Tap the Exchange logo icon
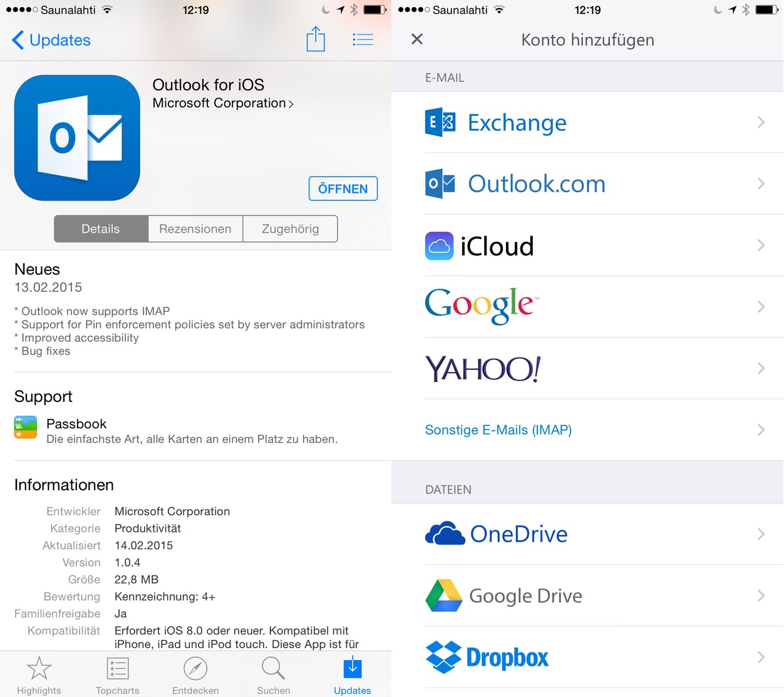Image resolution: width=784 pixels, height=697 pixels. (x=440, y=122)
